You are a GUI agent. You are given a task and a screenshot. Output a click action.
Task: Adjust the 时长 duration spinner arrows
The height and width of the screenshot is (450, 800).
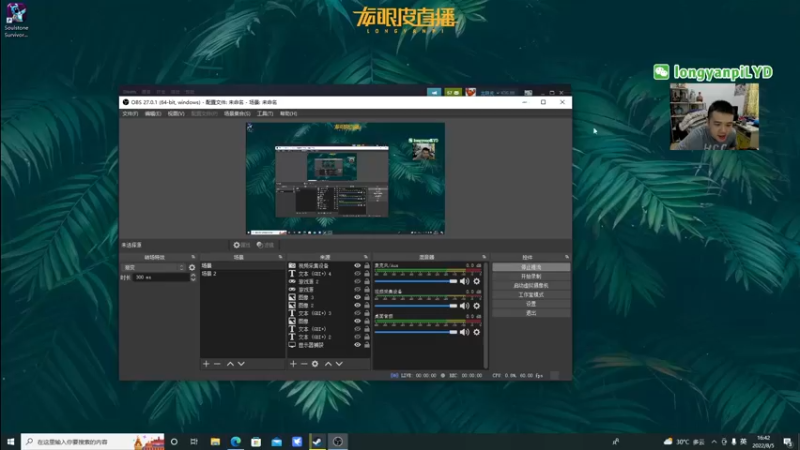click(x=193, y=277)
